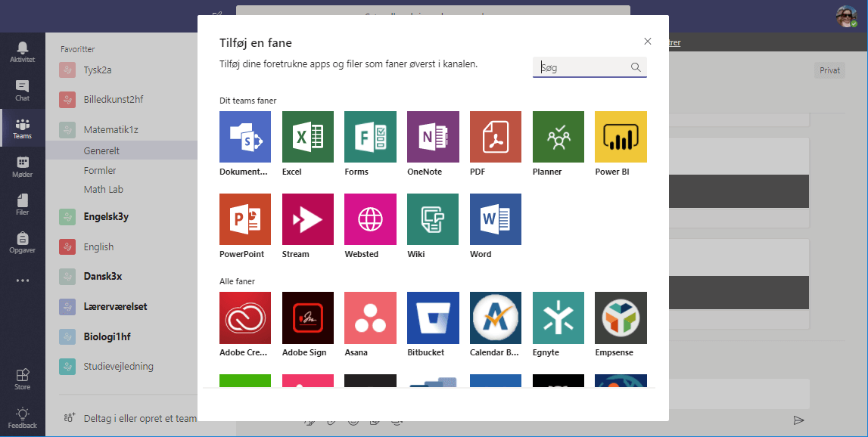Select the Adobe Creative Cloud tile

point(245,318)
